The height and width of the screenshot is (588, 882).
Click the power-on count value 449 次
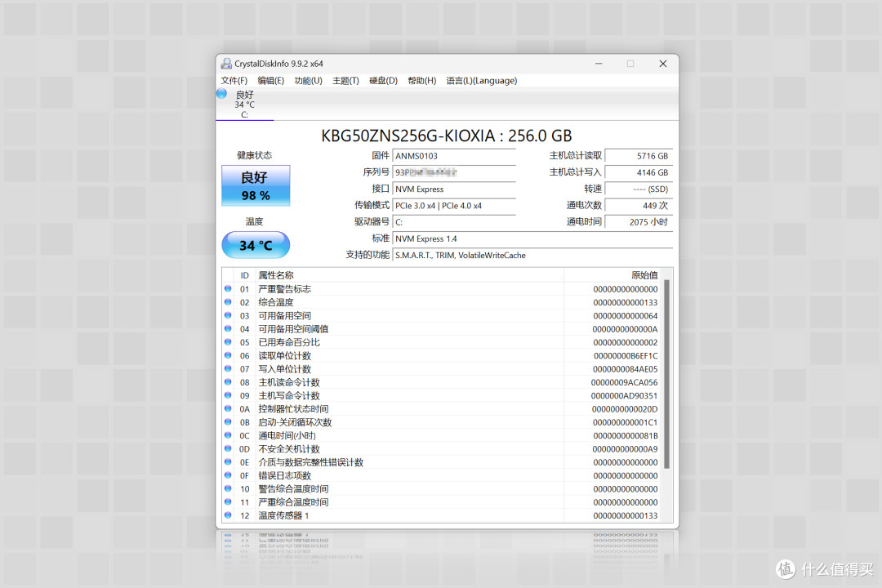(x=639, y=205)
